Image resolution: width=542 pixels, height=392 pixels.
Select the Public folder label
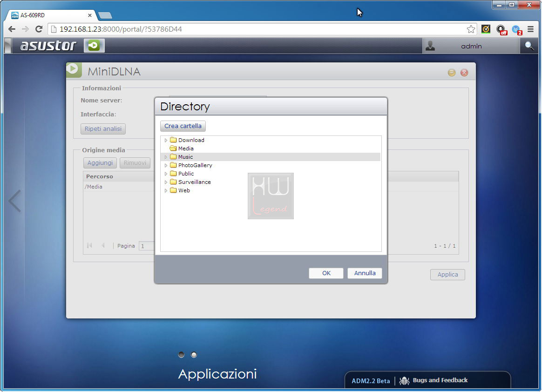[186, 174]
